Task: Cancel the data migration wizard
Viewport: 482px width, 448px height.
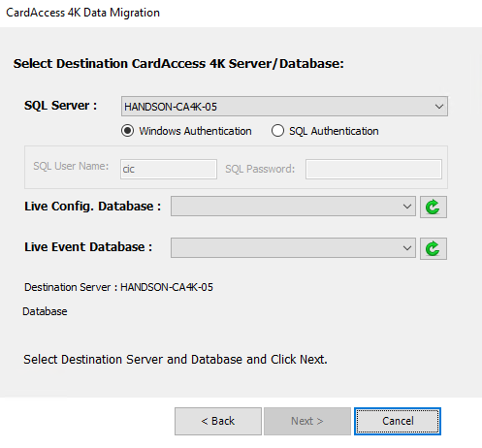Action: click(398, 421)
